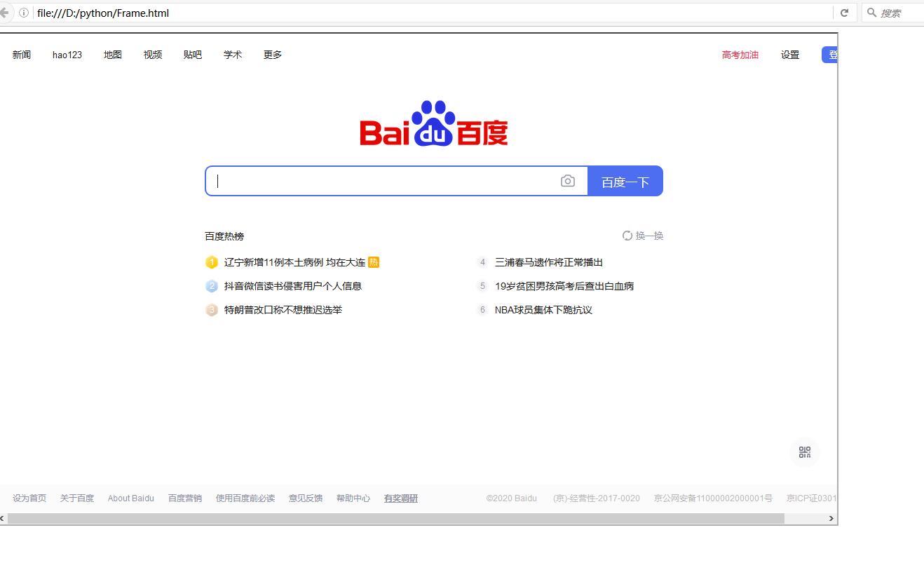Click the 关于百度 footer link
The width and height of the screenshot is (924, 584).
click(x=77, y=498)
